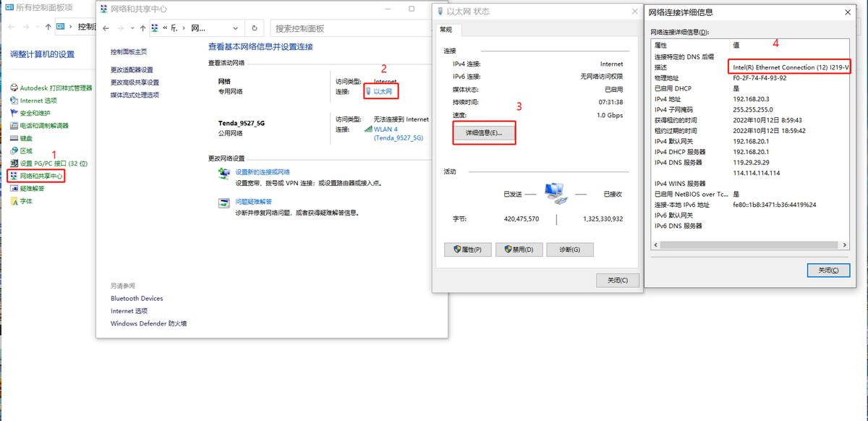Click the refresh button beside the address bar
Screen dimensions: 868x421
coord(255,28)
